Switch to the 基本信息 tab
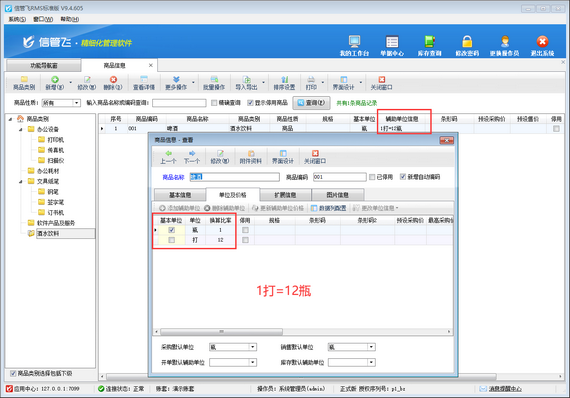This screenshot has width=570, height=398. click(180, 195)
